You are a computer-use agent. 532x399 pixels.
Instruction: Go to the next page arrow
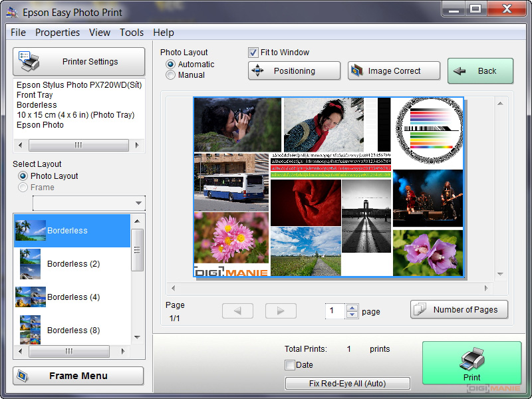click(x=281, y=311)
